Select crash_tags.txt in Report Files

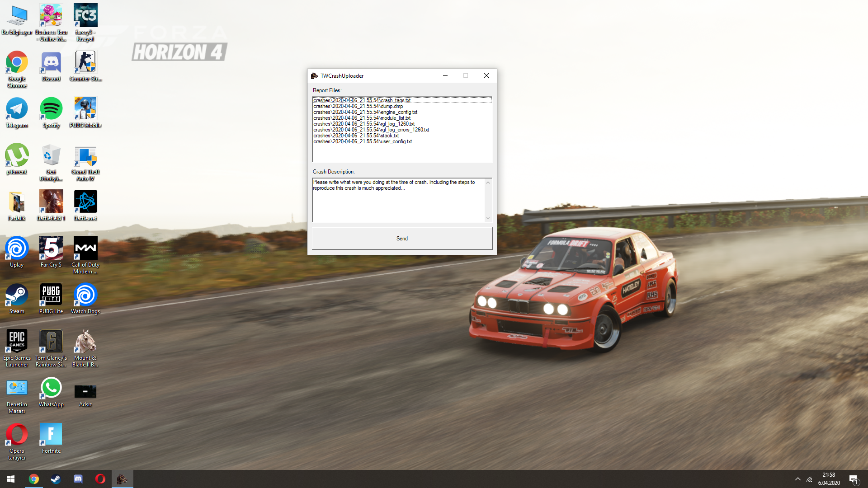pos(402,100)
